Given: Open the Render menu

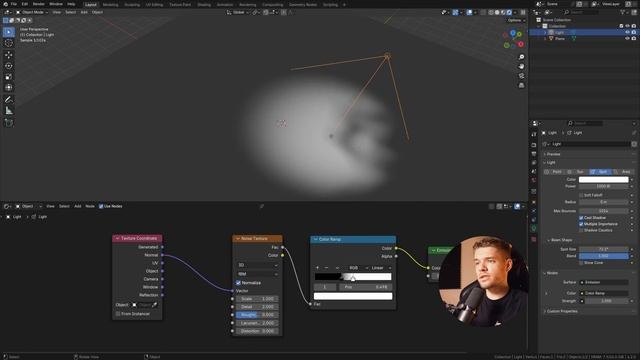Looking at the screenshot, I should [38, 4].
